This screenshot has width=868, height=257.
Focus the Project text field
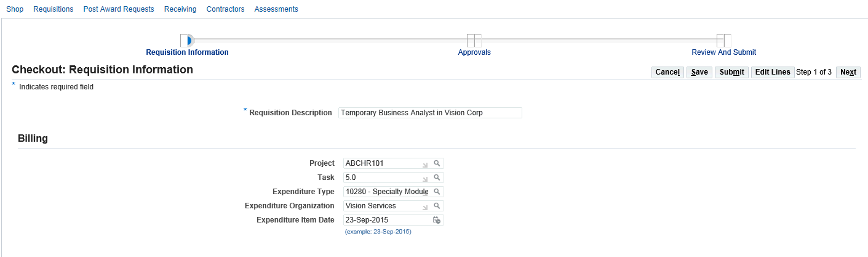[380, 163]
